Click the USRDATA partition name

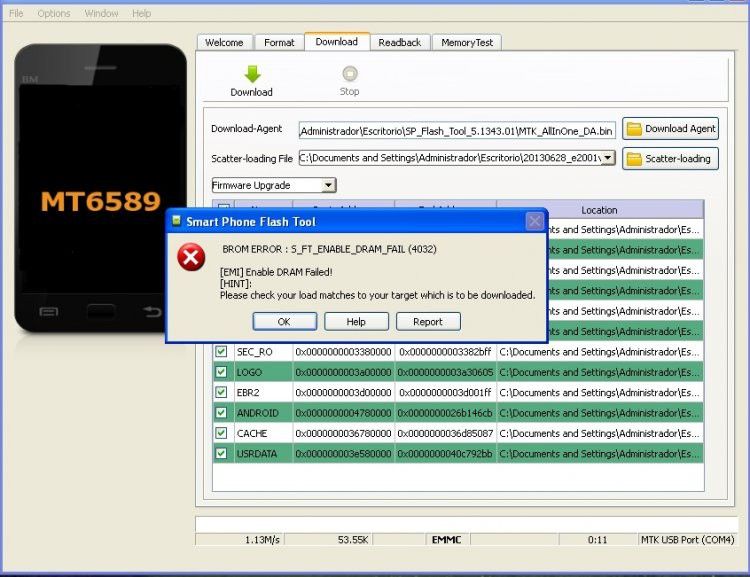257,454
